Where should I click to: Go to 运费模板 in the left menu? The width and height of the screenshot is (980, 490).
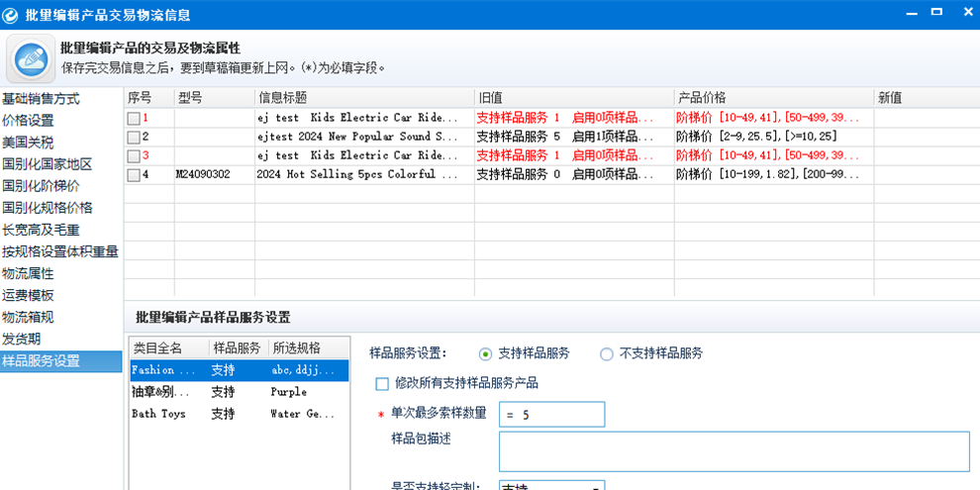(x=29, y=295)
